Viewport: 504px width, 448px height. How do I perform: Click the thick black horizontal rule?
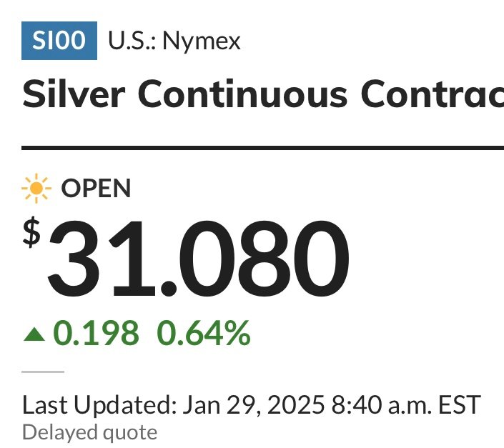pos(262,148)
